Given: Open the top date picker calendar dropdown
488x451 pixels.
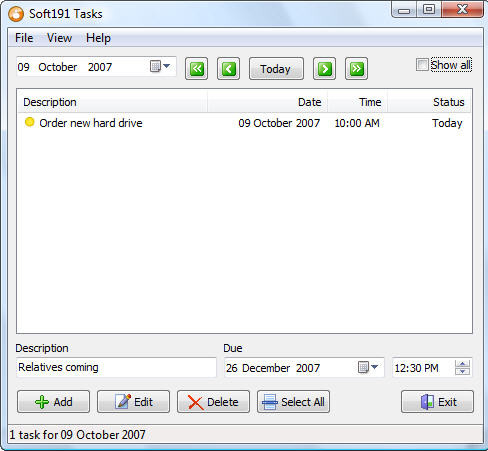Looking at the screenshot, I should click(x=160, y=66).
